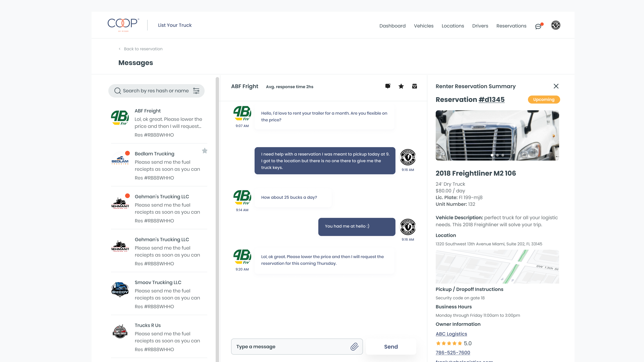
Task: Archive the ABF Fright conversation
Action: 414,86
